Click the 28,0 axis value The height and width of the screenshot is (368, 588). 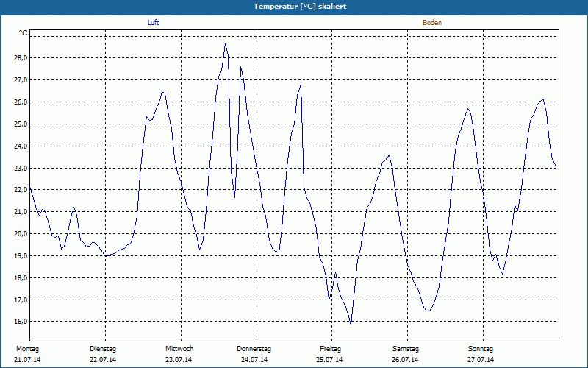[21, 58]
